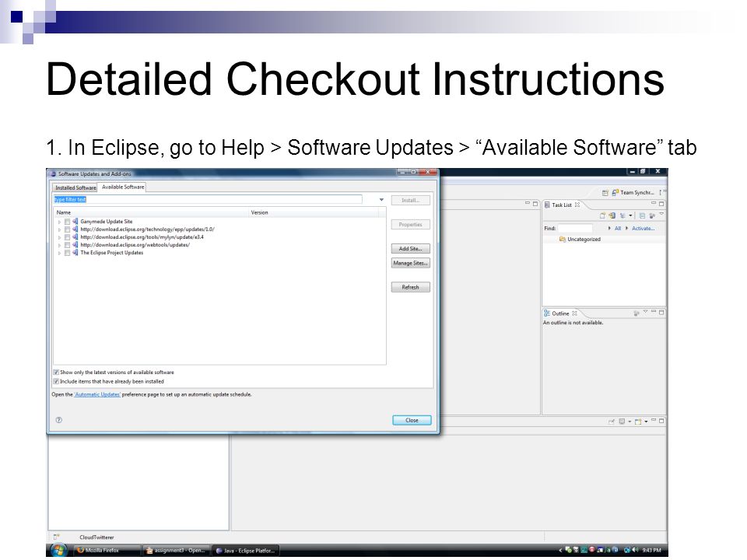Screen dimensions: 747x560
Task: Click the All working set link
Action: pyautogui.click(x=617, y=228)
